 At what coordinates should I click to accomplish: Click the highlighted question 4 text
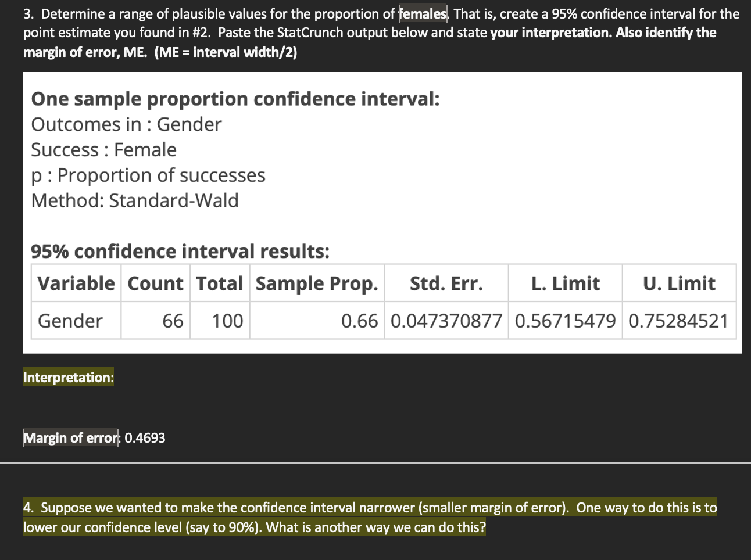point(370,518)
